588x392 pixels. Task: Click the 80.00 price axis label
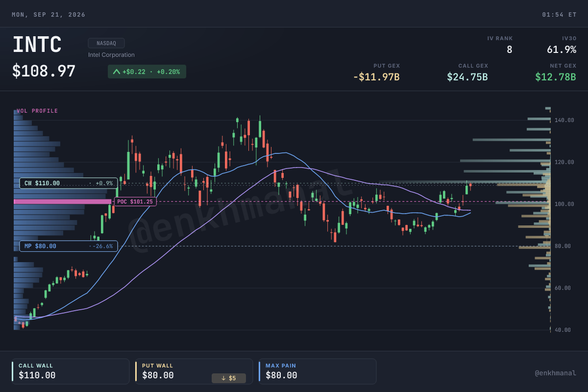(x=564, y=246)
